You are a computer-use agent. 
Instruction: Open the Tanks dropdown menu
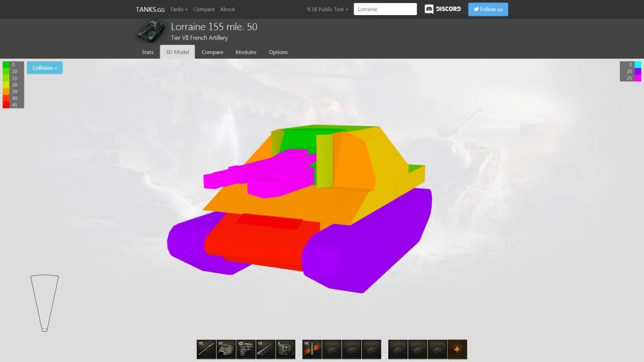pos(179,9)
